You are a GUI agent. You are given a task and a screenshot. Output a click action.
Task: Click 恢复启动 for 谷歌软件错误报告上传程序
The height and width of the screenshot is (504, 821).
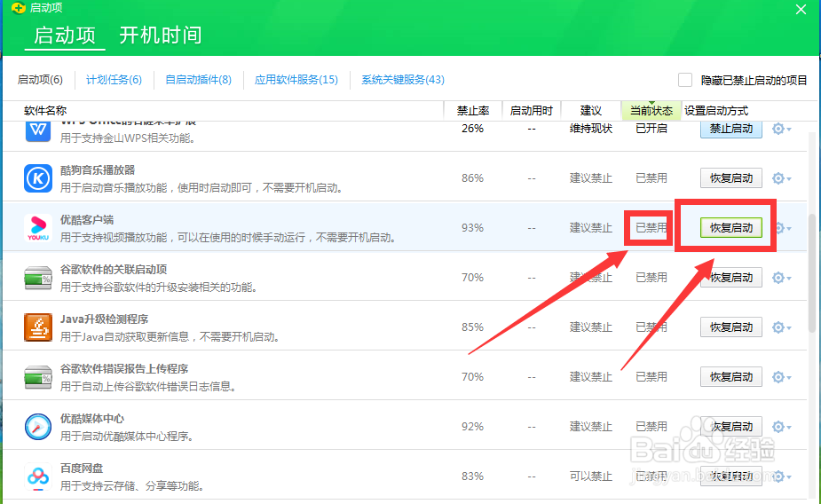point(731,377)
